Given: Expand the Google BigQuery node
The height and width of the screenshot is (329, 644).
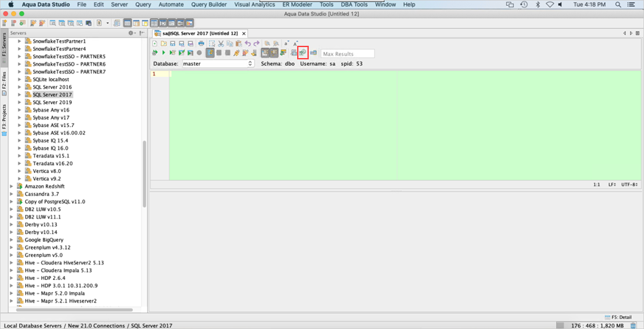Looking at the screenshot, I should (x=12, y=239).
